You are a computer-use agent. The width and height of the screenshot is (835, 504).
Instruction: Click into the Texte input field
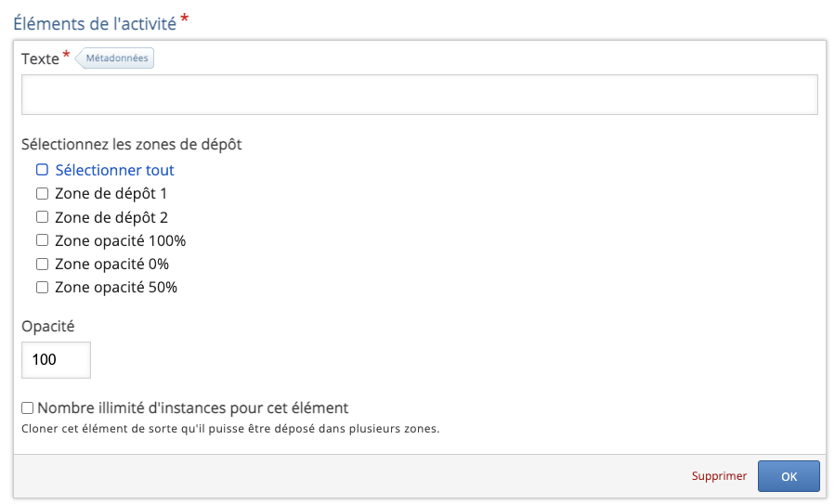419,95
